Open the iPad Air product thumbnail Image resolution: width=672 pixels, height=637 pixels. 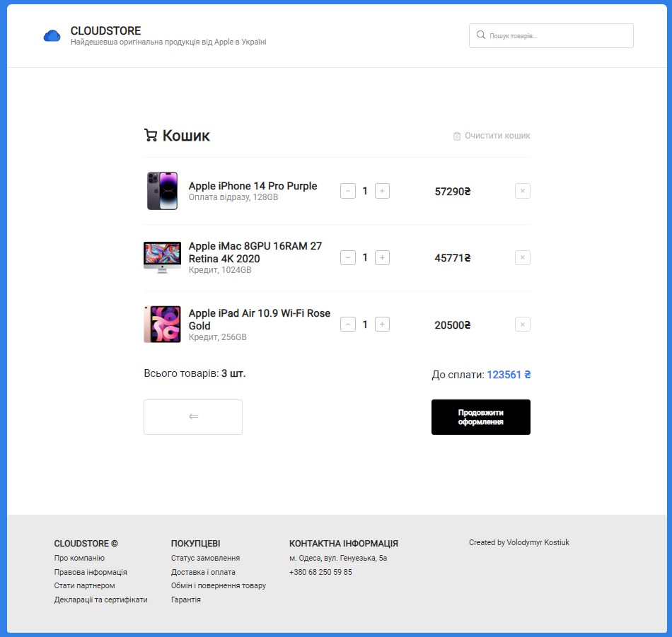(162, 325)
